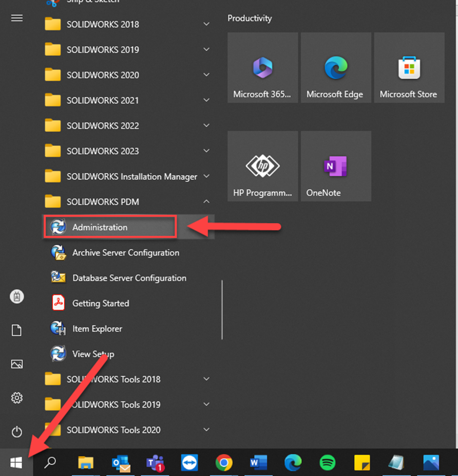Expand SOLIDWORKS 2020 folder chevron

207,74
